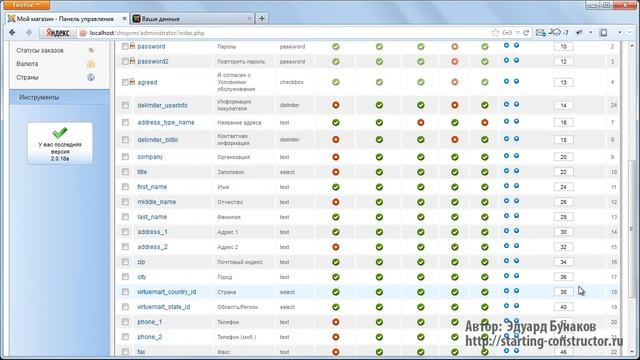
Task: Switch to the Ваши данные tab
Action: coord(192,19)
